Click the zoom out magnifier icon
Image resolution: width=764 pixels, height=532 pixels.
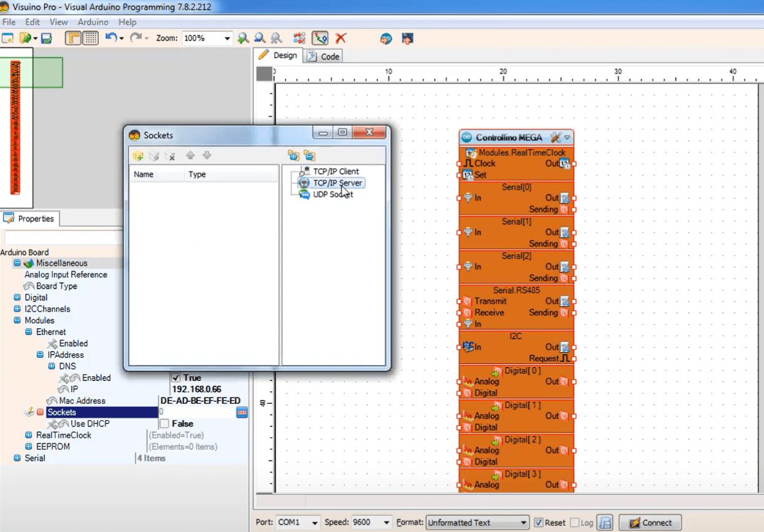coord(260,38)
